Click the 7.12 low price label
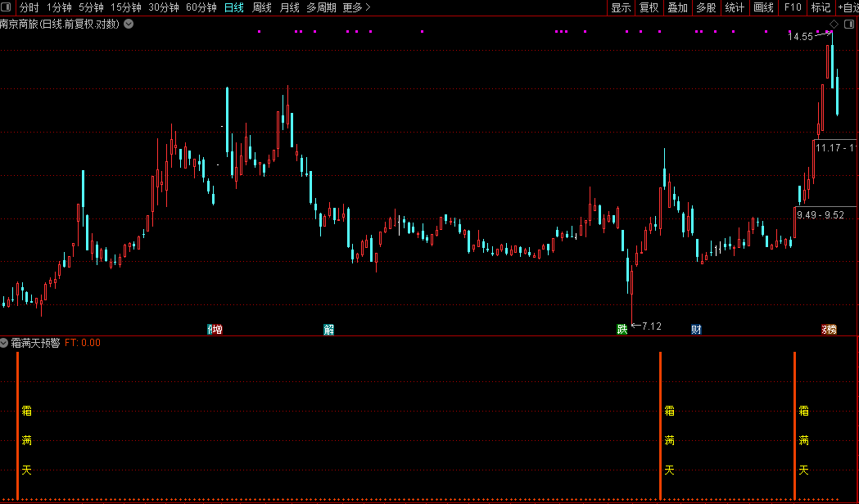Image resolution: width=859 pixels, height=504 pixels. click(x=651, y=326)
